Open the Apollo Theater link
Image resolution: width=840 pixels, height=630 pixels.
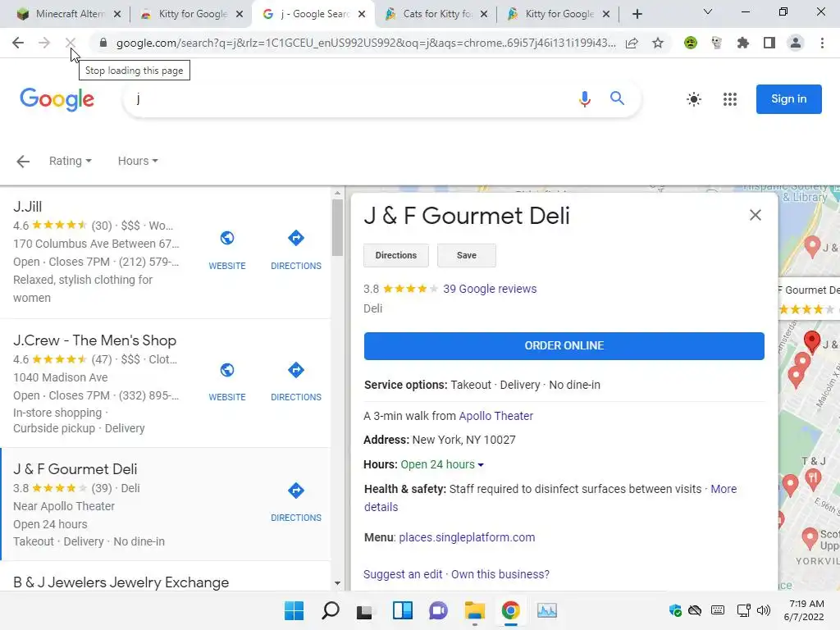point(496,416)
